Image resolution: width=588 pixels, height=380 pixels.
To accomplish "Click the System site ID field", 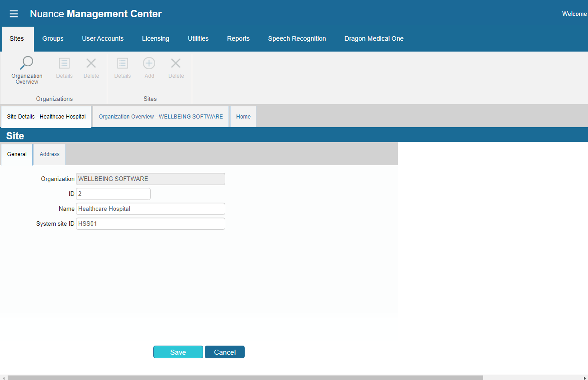I will point(151,223).
